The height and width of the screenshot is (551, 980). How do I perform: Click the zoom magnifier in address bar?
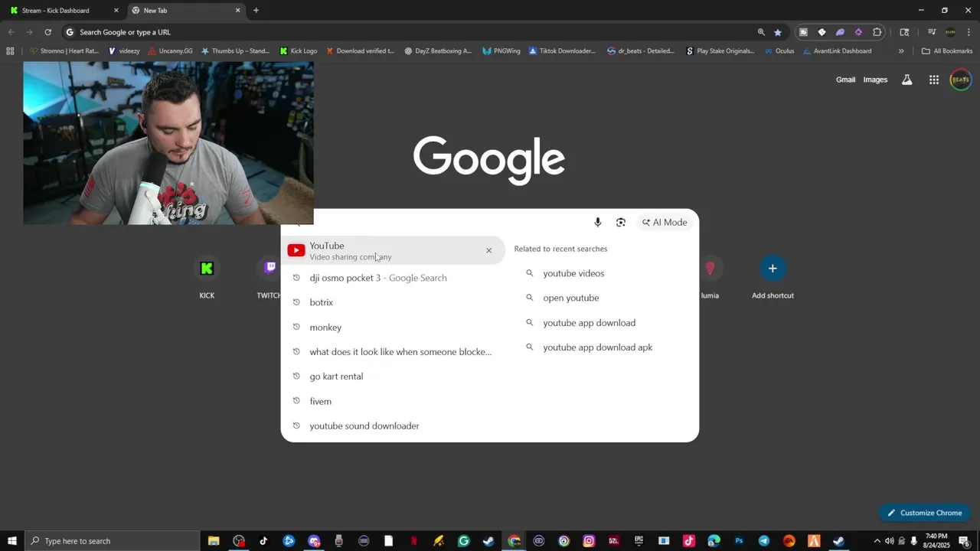coord(761,32)
